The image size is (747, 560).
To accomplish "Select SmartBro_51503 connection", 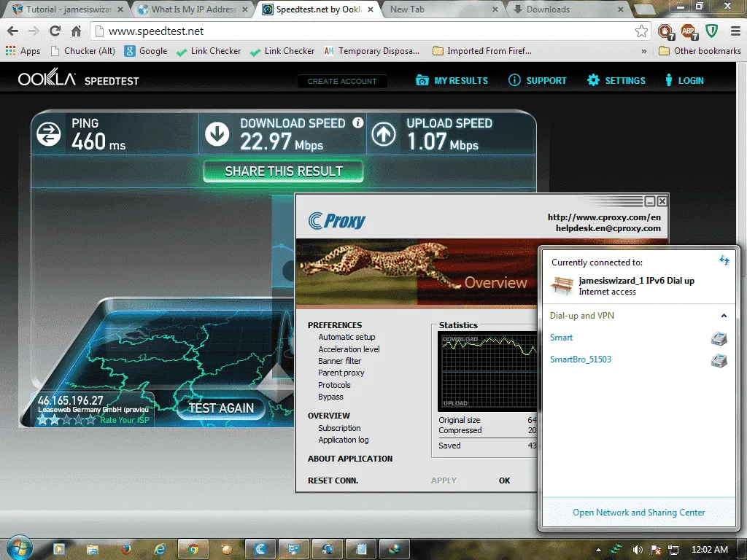I will click(x=580, y=359).
